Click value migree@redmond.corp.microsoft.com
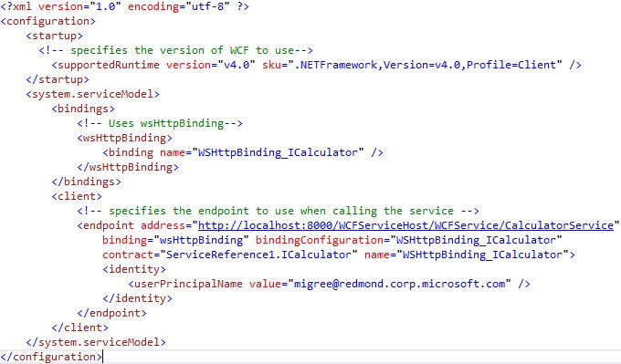Image resolution: width=621 pixels, height=364 pixels. [400, 284]
